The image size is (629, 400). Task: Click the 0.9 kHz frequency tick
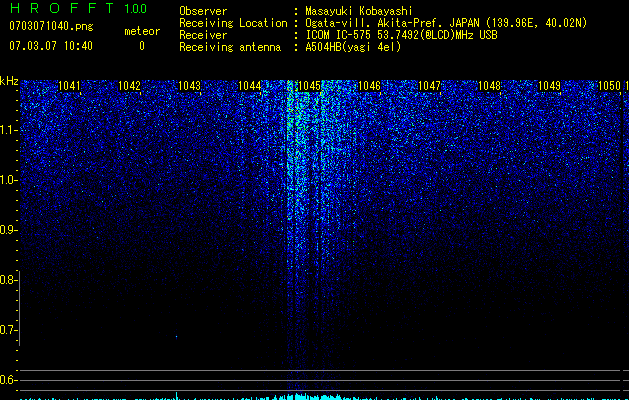(x=8, y=230)
